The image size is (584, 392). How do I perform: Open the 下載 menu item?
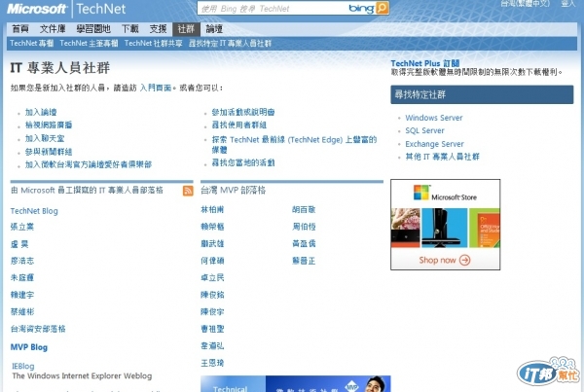coord(130,28)
